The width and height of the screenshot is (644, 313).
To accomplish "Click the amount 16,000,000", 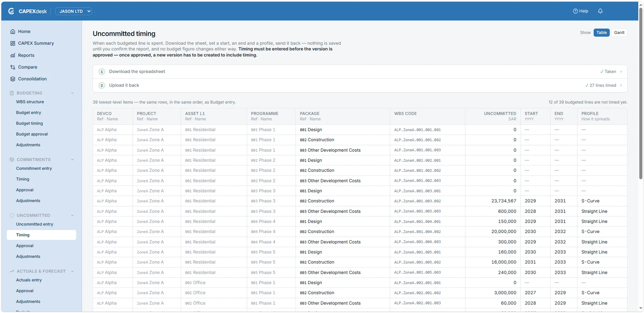I will [504, 263].
